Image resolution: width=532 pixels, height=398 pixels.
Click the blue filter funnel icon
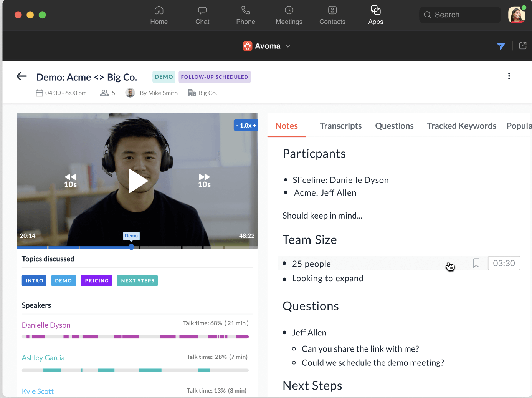(501, 46)
